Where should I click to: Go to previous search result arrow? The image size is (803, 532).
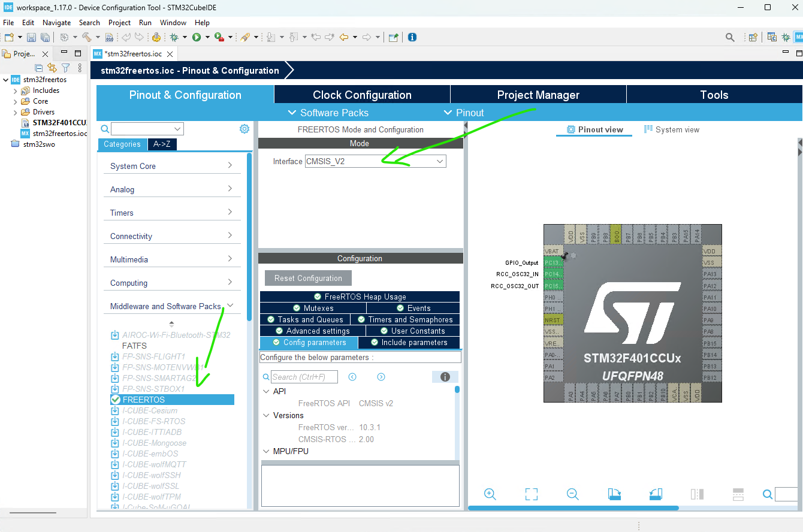pyautogui.click(x=352, y=377)
